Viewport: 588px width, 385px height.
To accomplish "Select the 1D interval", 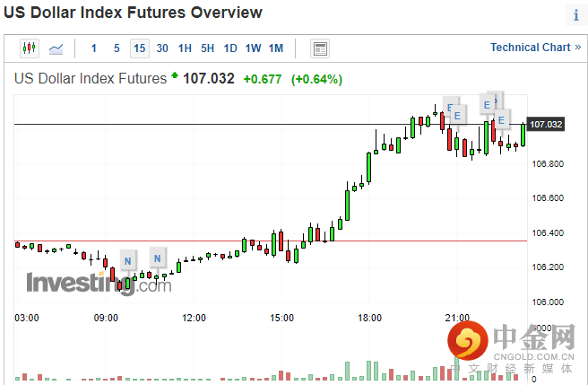I will pos(230,48).
